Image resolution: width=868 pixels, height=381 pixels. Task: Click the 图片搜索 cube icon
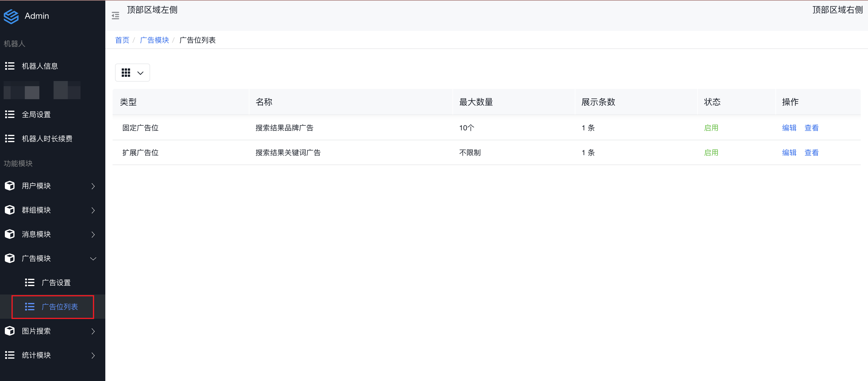[x=10, y=331]
